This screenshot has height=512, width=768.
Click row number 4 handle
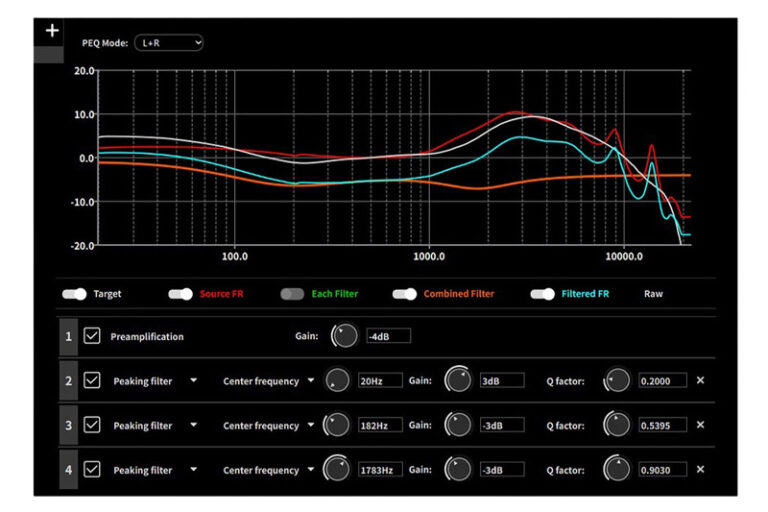[69, 470]
